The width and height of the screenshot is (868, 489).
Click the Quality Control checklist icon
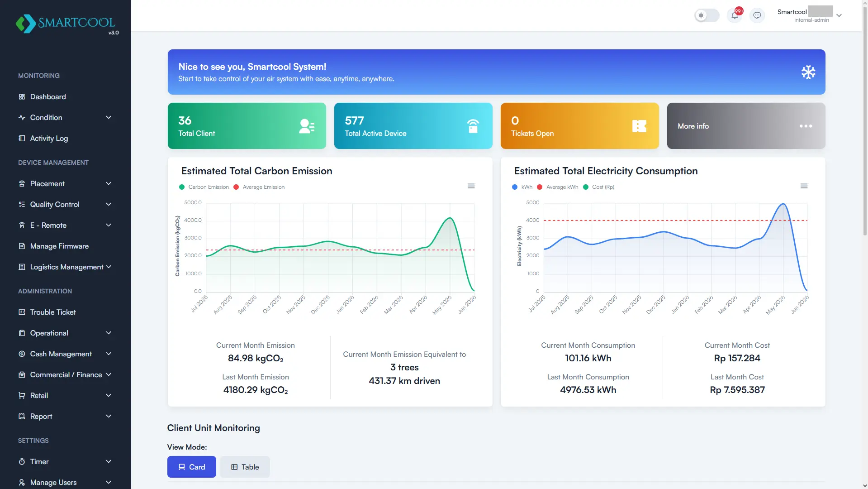click(22, 205)
